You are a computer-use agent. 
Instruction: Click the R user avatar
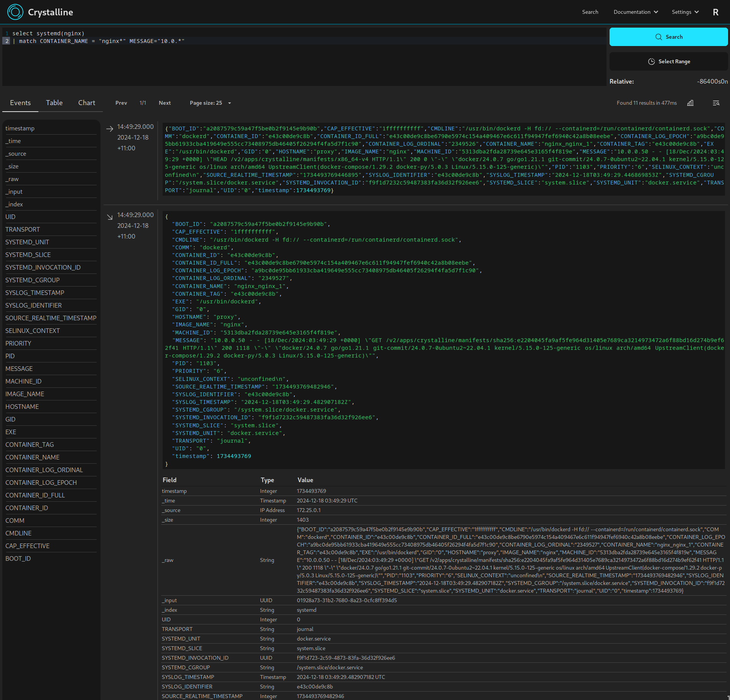coord(715,12)
